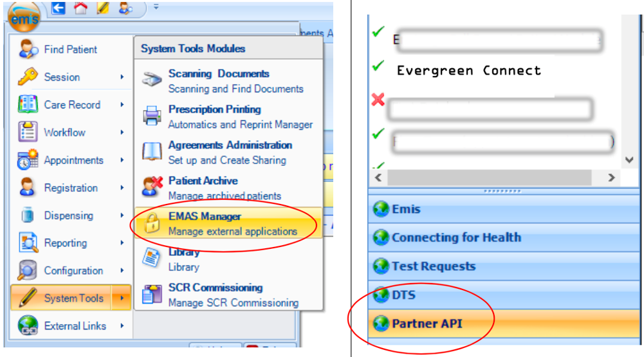Click the horizontal scrollbar right arrow
The image size is (644, 357).
[x=612, y=178]
